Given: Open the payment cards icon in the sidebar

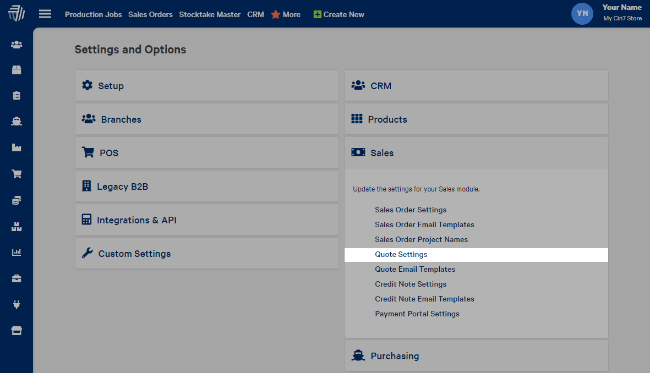Looking at the screenshot, I should [x=17, y=201].
